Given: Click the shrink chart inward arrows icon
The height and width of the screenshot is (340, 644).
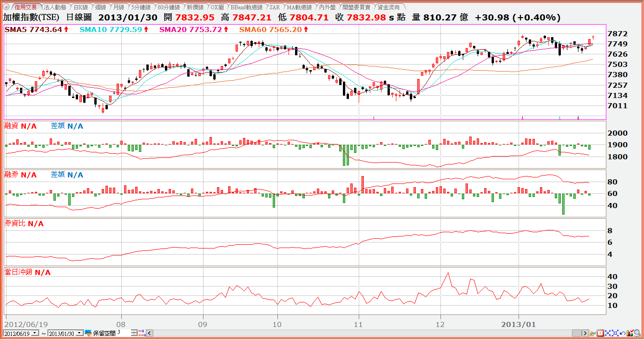Looking at the screenshot, I should (608, 333).
